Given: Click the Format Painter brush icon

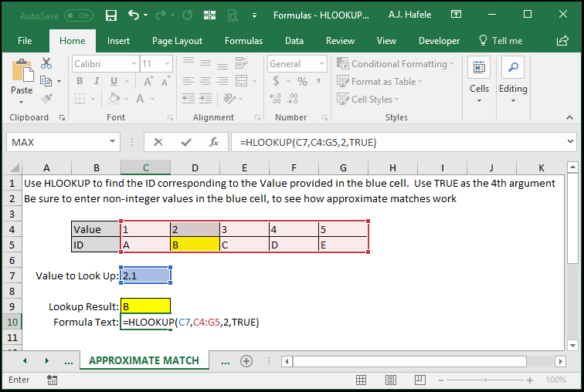Looking at the screenshot, I should coord(46,99).
